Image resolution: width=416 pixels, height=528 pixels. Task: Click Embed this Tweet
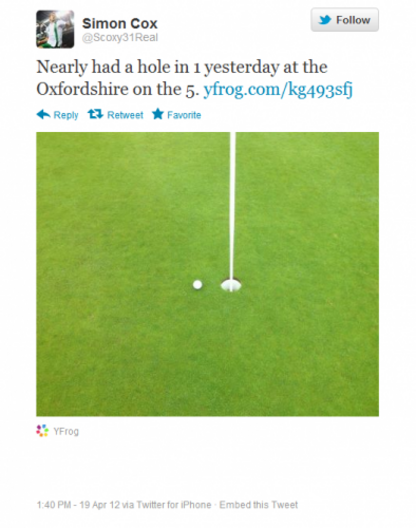pos(259,505)
